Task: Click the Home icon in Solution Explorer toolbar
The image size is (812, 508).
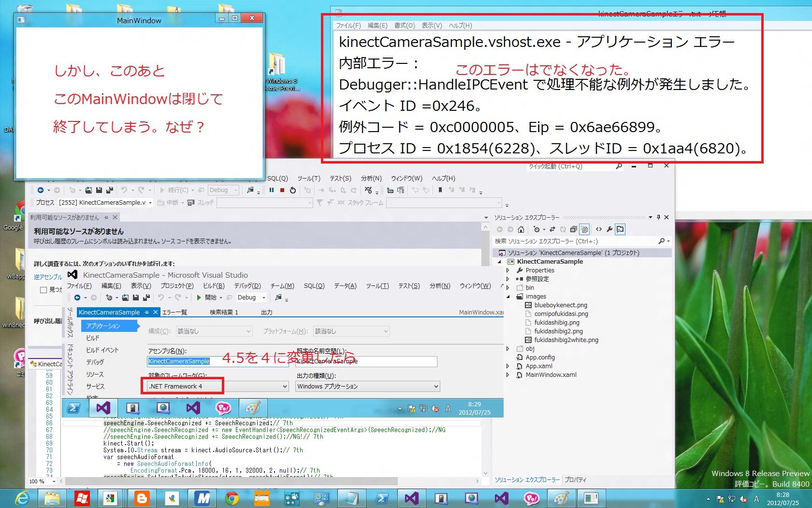Action: coord(521,229)
